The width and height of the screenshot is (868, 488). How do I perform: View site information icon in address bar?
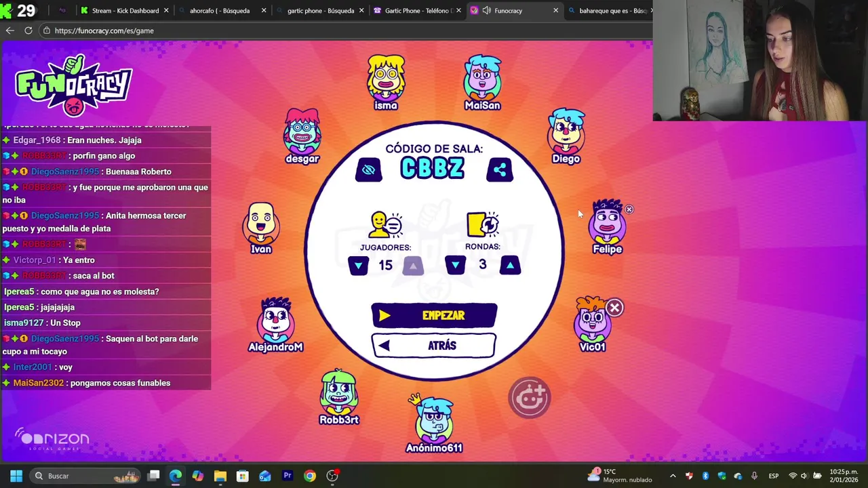tap(46, 30)
